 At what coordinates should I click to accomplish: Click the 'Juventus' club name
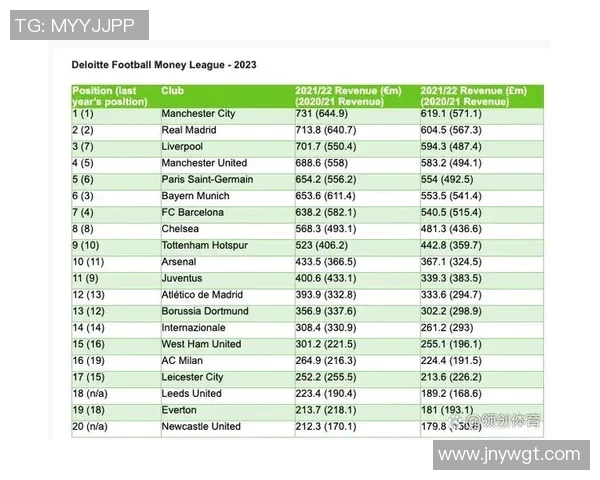(182, 278)
